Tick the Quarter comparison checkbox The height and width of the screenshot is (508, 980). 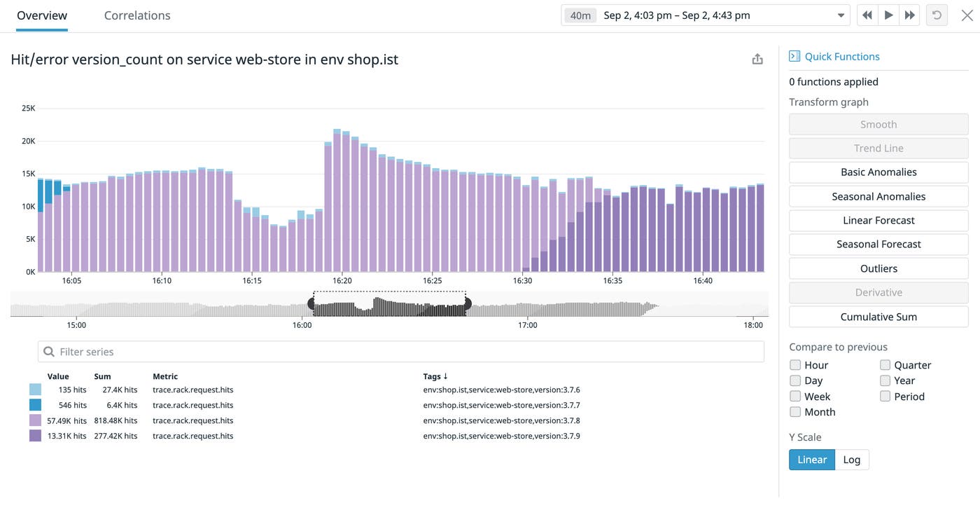click(885, 365)
